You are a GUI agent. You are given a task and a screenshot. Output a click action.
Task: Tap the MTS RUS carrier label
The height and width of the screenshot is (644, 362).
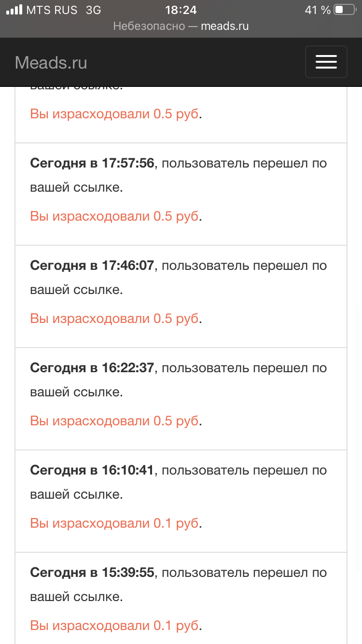52,10
